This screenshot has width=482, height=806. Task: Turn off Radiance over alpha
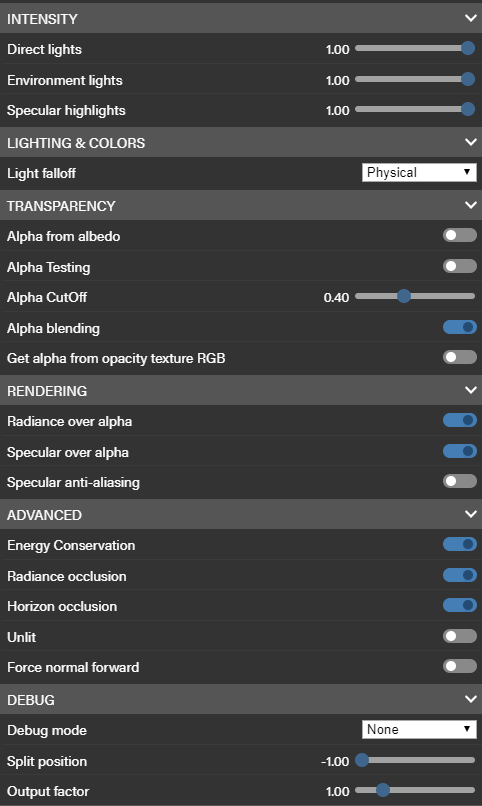click(459, 420)
